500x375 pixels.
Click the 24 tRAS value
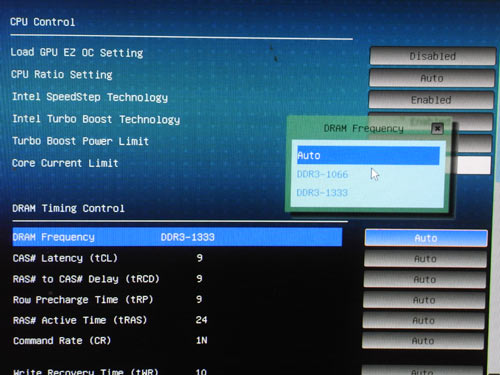tap(201, 320)
